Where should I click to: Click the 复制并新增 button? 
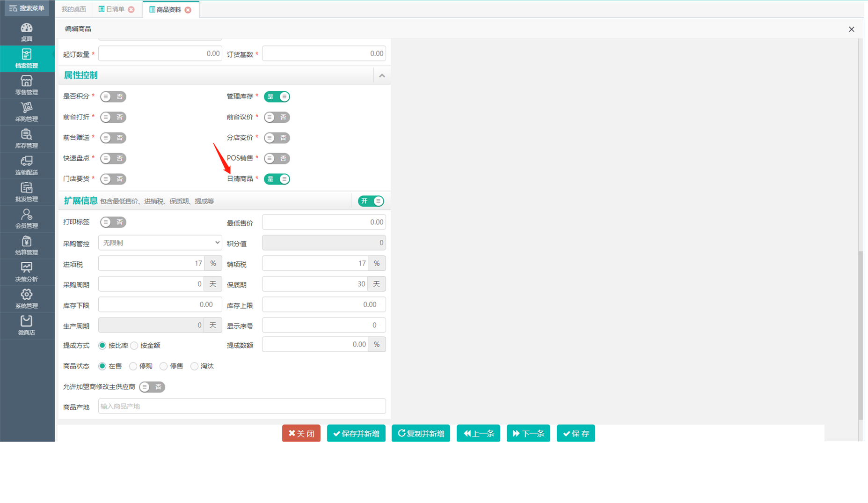[421, 433]
